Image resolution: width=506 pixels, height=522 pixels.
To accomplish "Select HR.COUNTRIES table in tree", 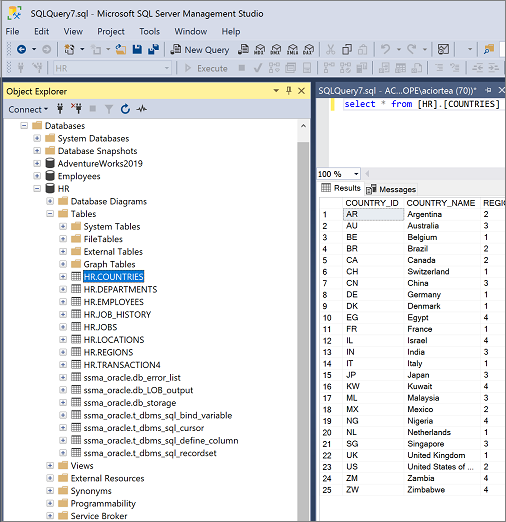I will (114, 277).
